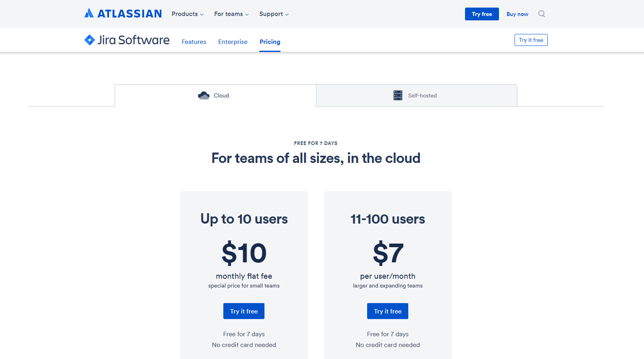Click the $7 price text

tap(388, 253)
